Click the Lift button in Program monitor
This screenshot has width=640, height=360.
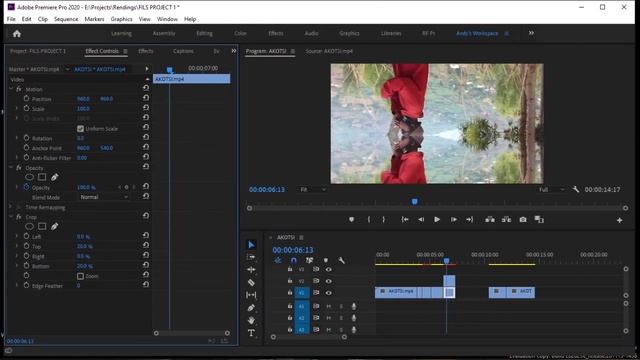point(490,220)
